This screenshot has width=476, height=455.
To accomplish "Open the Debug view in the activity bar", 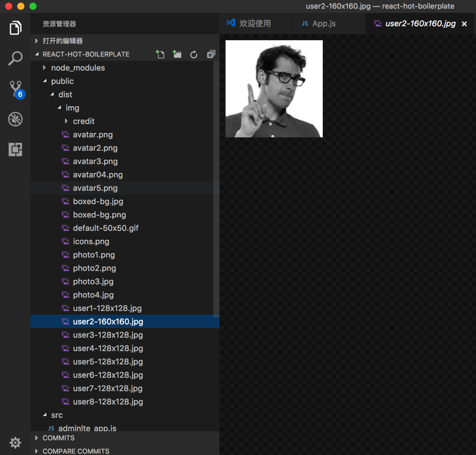I will [15, 119].
